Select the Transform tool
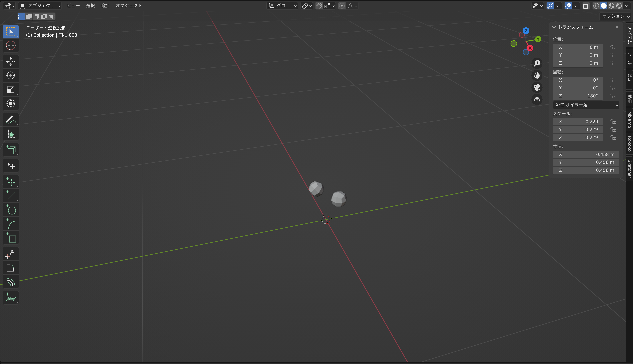 pyautogui.click(x=11, y=104)
